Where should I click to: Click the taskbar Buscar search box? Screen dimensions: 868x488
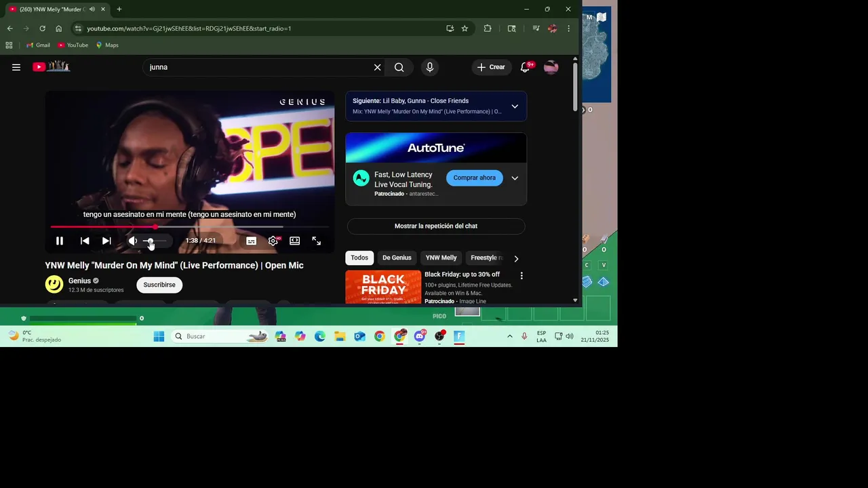(x=220, y=336)
